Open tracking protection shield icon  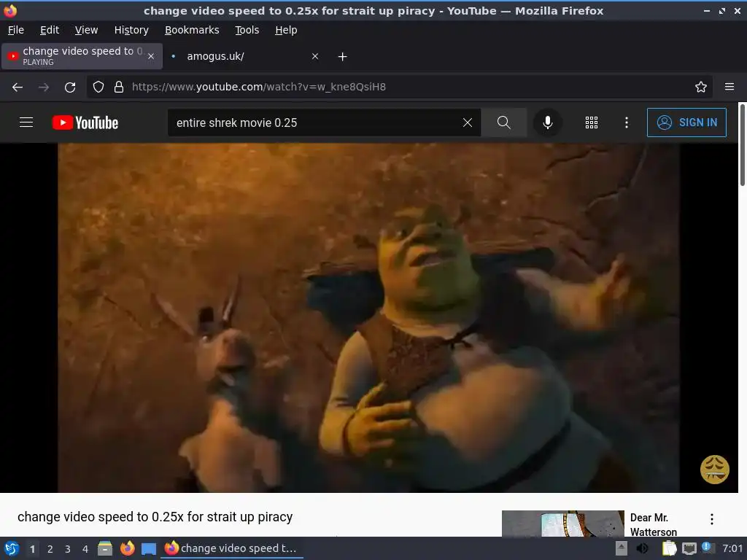tap(98, 87)
